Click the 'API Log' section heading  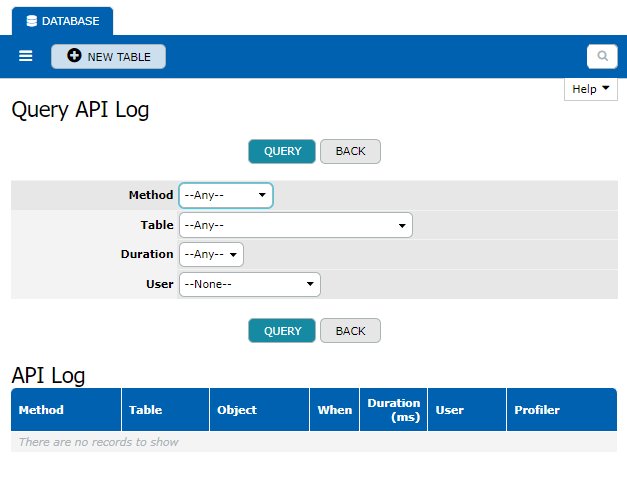pos(48,375)
